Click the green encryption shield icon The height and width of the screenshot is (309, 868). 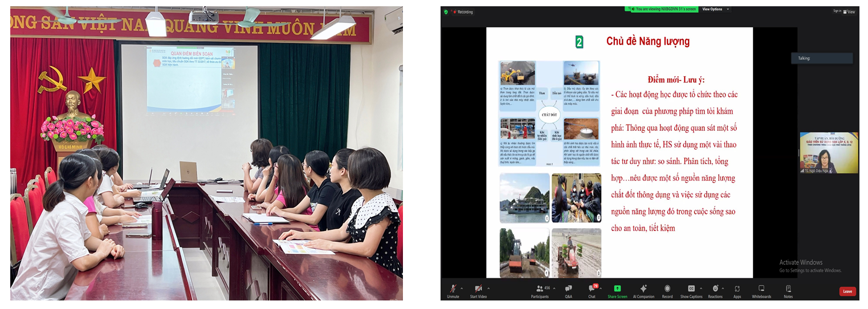(x=446, y=11)
